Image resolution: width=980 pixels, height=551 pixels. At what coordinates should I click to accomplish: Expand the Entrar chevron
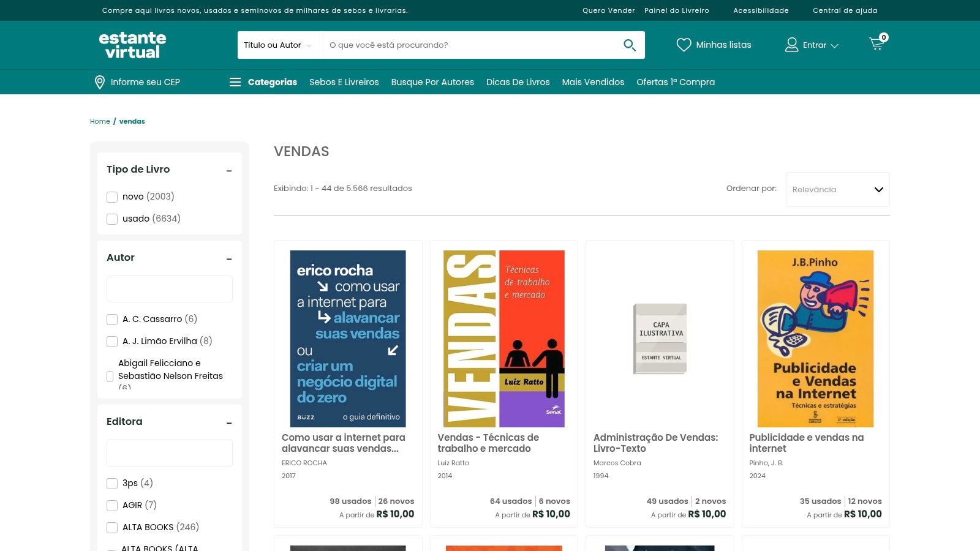(834, 46)
